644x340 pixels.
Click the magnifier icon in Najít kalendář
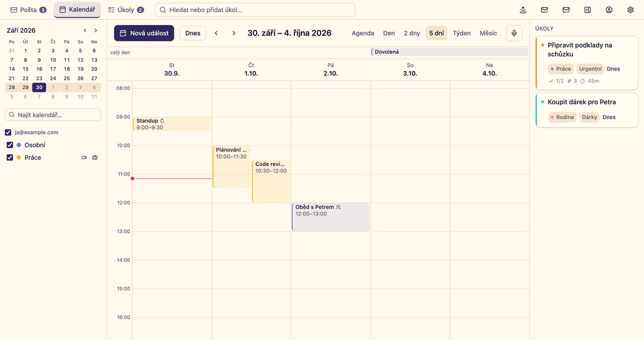coord(12,115)
